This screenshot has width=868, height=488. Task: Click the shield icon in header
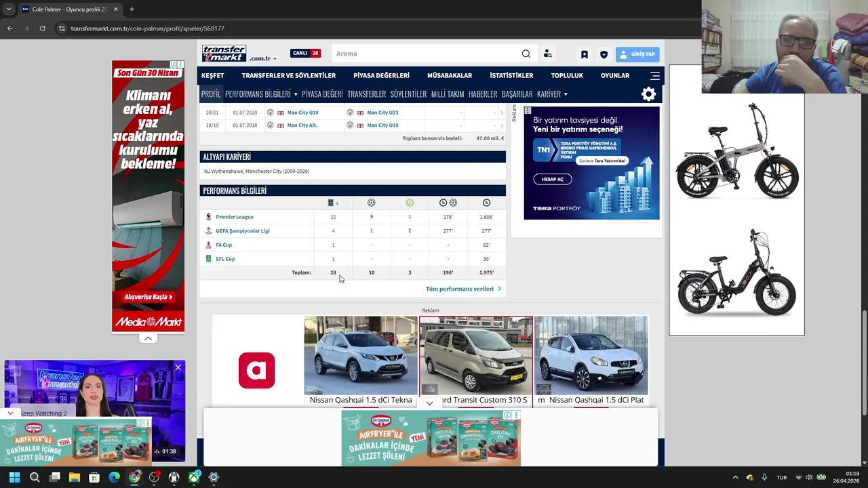tap(604, 54)
